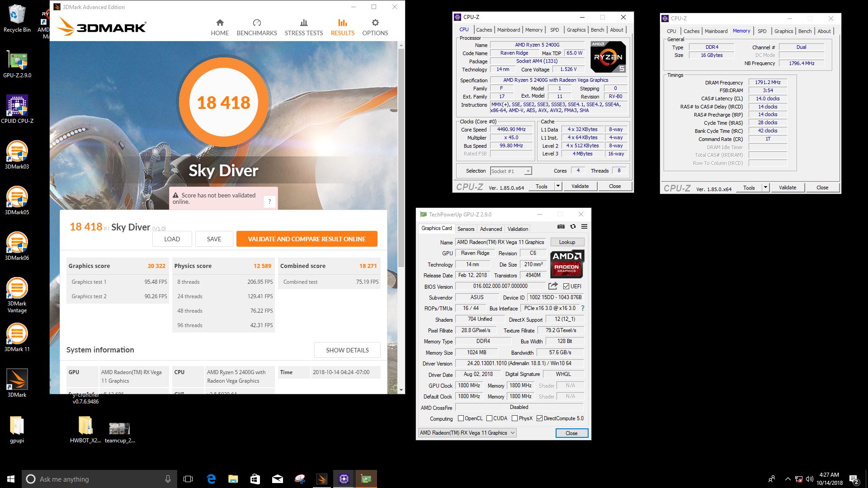The width and height of the screenshot is (868, 488).
Task: Click the LOAD button in 3DMark
Action: point(172,239)
